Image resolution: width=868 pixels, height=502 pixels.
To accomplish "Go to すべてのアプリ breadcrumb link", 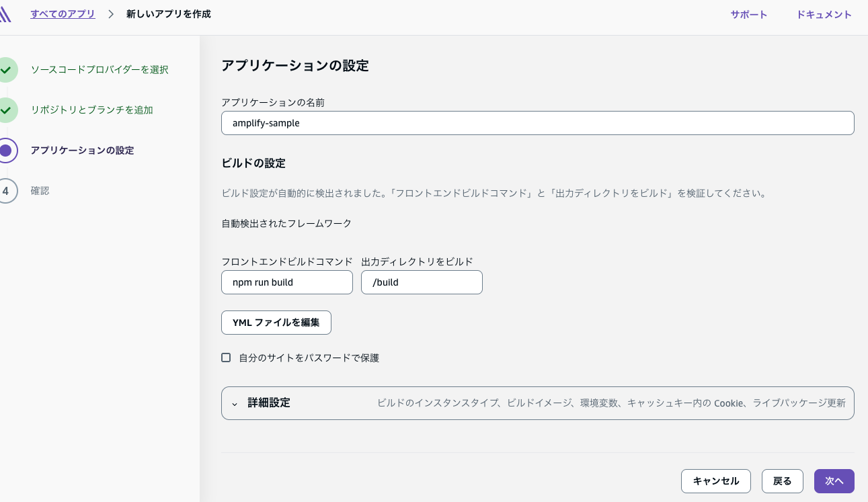I will pos(63,14).
